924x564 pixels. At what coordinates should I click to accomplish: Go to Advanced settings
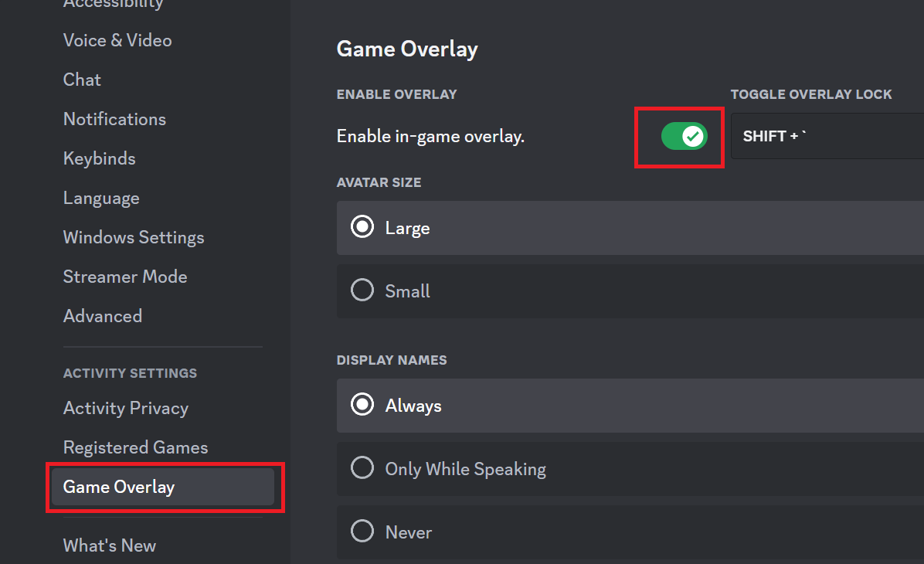pyautogui.click(x=103, y=316)
